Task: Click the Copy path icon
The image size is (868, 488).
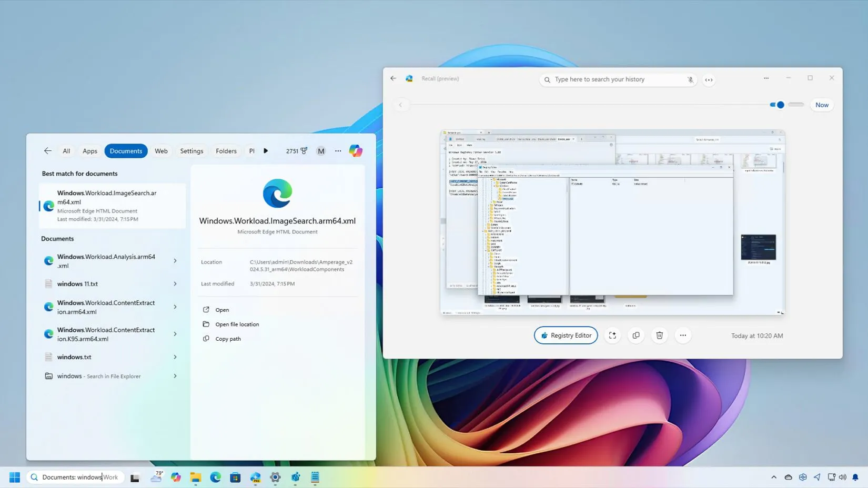Action: 206,339
